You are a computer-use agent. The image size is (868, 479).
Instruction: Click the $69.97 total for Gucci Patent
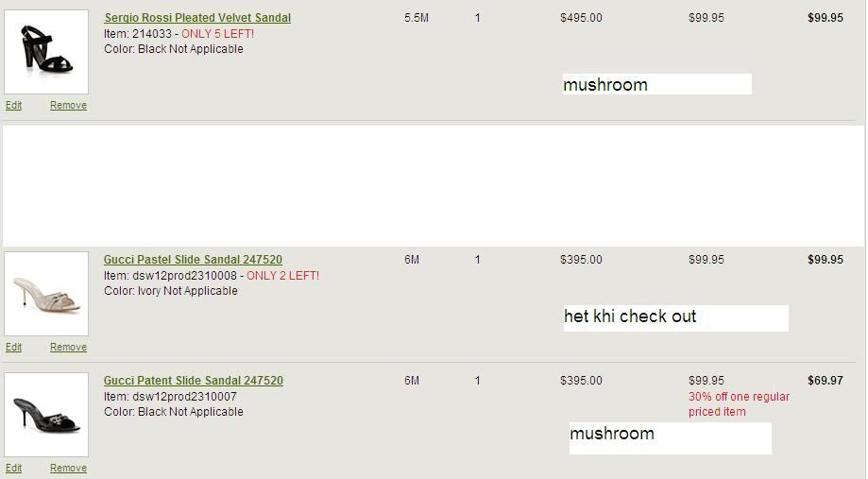click(825, 381)
